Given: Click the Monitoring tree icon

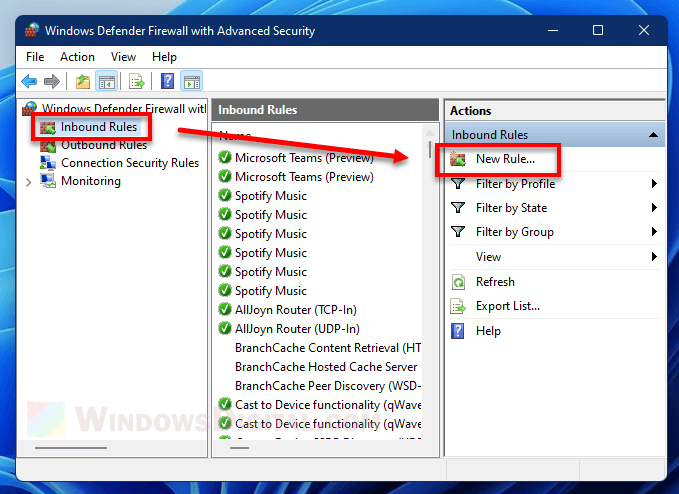Looking at the screenshot, I should click(x=48, y=181).
